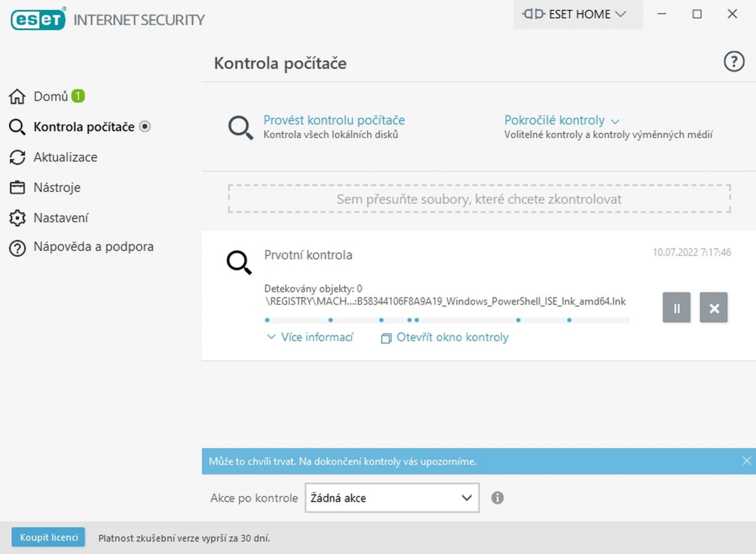Click the Prvotní kontrola magnifier icon

tap(239, 262)
